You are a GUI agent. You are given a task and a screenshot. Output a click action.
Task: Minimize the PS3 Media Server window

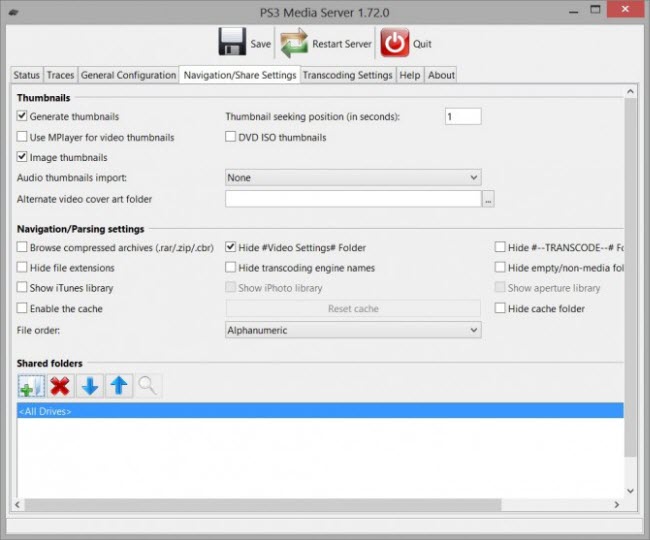(573, 11)
